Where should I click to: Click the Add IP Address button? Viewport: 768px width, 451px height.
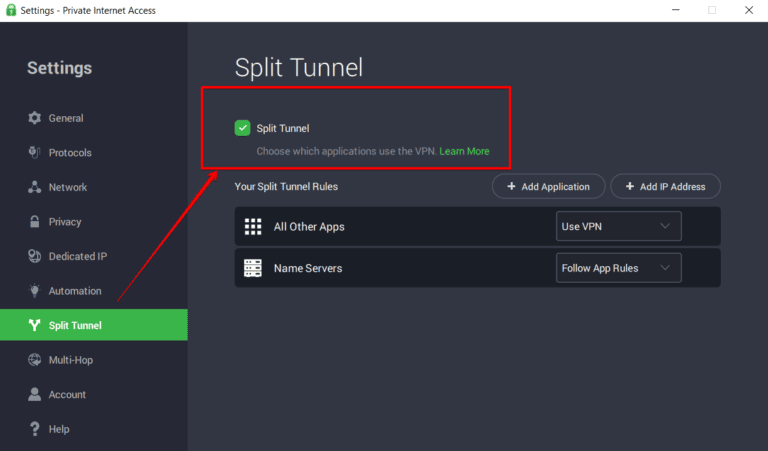click(x=666, y=186)
